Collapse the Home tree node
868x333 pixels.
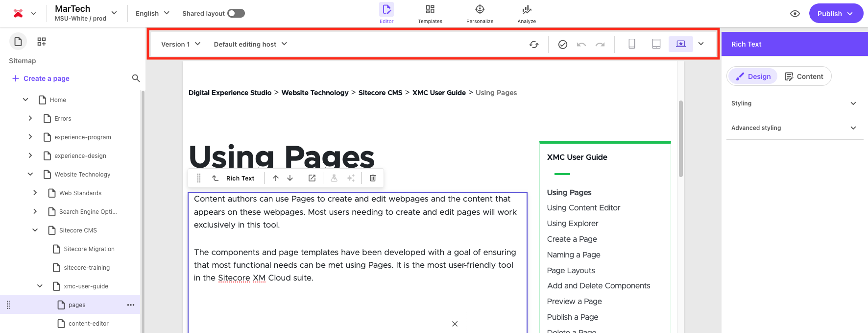tap(25, 100)
